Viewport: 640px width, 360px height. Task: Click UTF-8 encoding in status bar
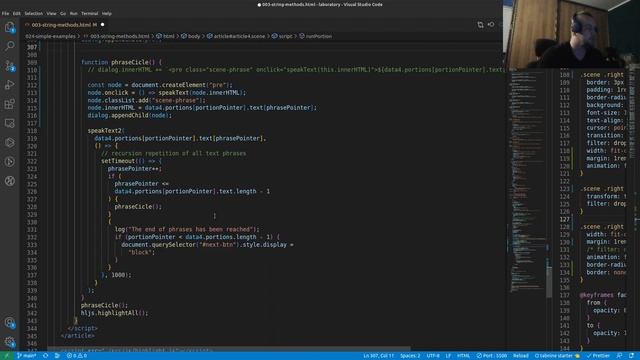[433, 356]
